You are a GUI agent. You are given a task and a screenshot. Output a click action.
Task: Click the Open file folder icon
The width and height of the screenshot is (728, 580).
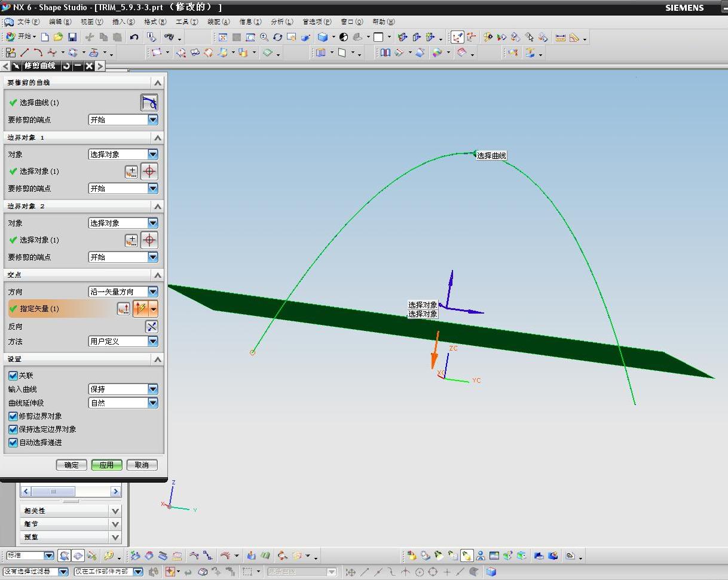click(58, 37)
